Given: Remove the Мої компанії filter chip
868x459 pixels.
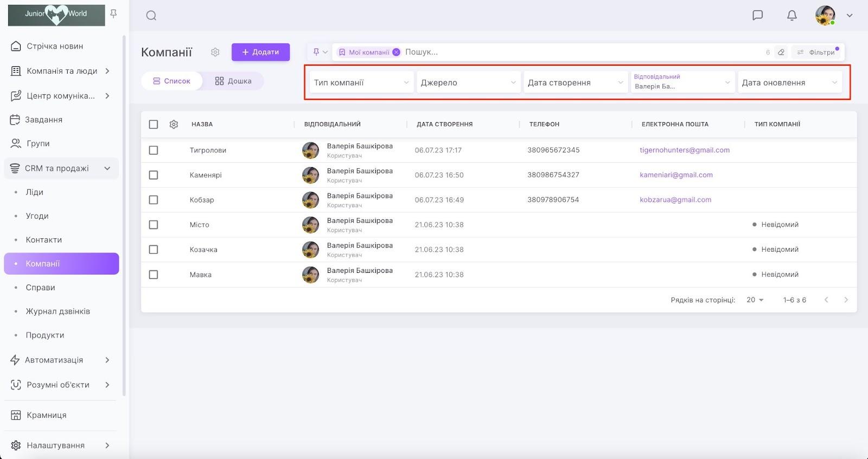Looking at the screenshot, I should [x=397, y=52].
